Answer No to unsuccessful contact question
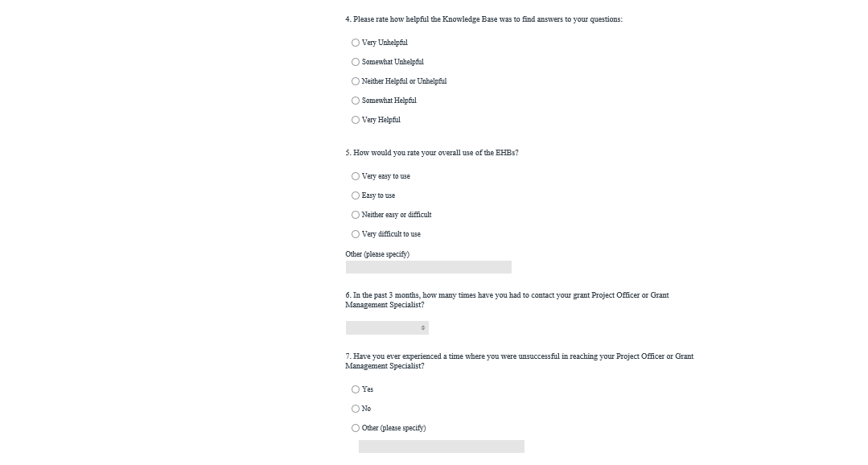 356,409
